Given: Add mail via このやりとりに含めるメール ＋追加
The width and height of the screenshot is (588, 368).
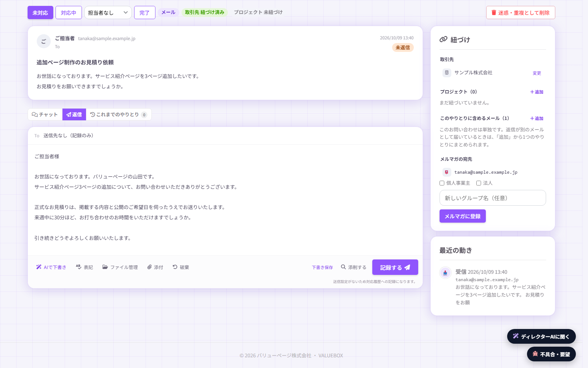Looking at the screenshot, I should coord(537,118).
